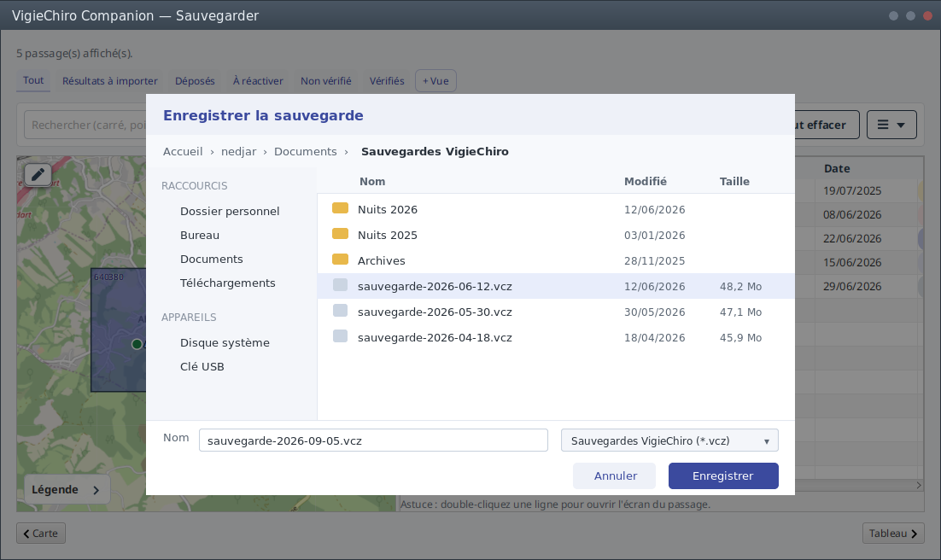Open the Téléchargements shortcut
This screenshot has height=560, width=941.
pyautogui.click(x=227, y=283)
